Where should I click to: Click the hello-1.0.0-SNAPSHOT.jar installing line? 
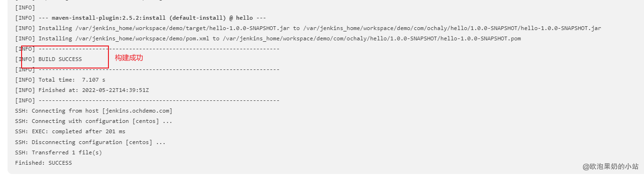308,28
